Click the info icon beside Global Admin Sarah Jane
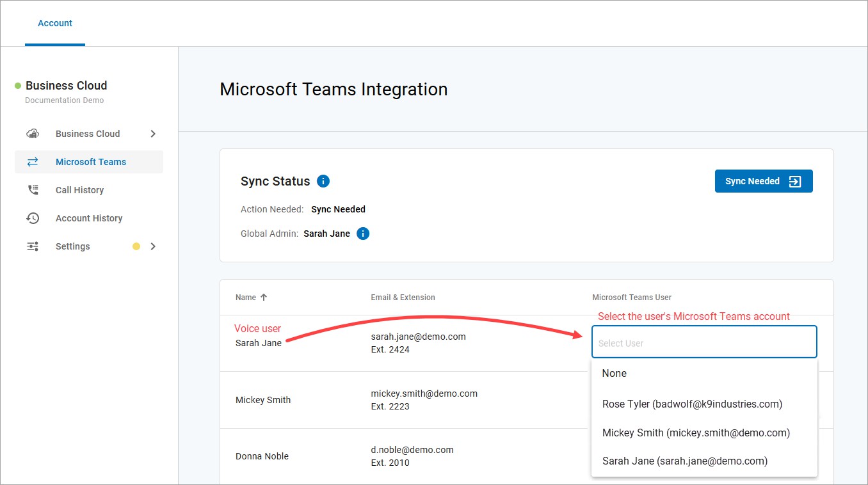 point(363,234)
